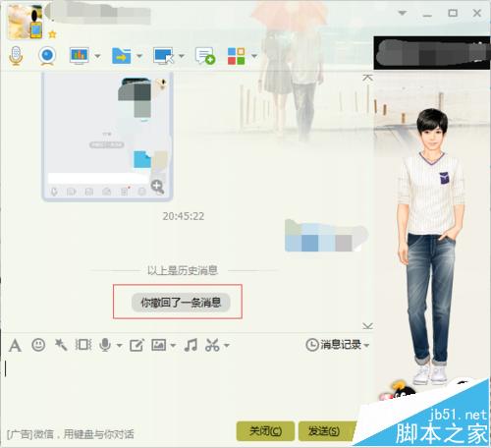This screenshot has height=448, width=491.
Task: Insert a picture with the image icon
Action: coord(158,345)
